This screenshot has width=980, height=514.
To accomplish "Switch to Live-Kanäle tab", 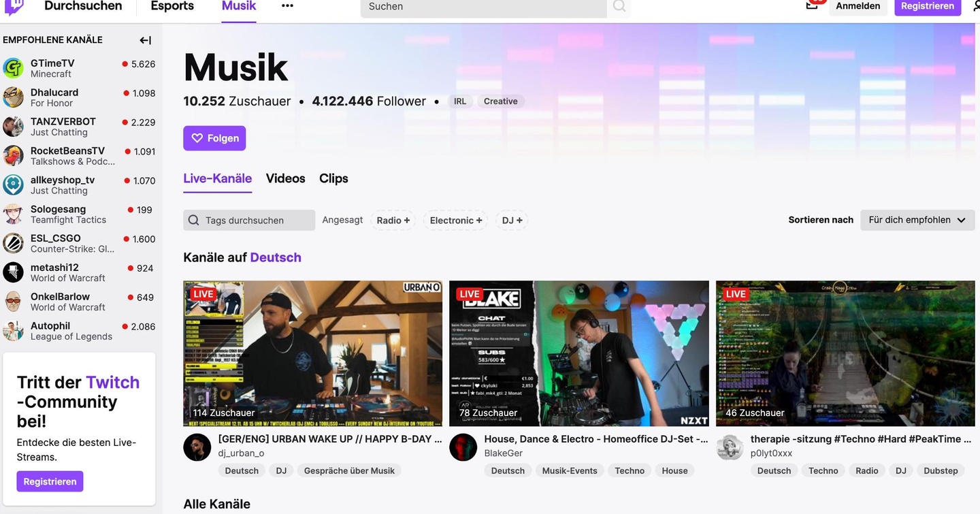I will coord(218,178).
